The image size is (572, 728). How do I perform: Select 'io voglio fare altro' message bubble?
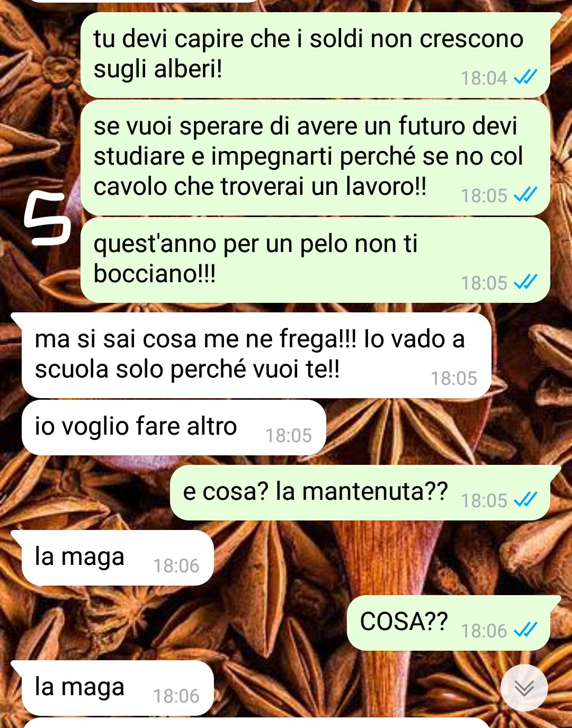tap(174, 427)
